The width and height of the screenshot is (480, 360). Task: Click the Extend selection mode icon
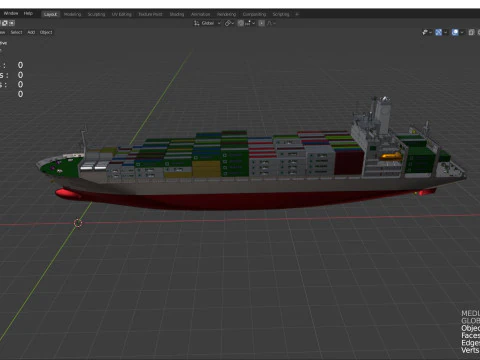pyautogui.click(x=5, y=23)
